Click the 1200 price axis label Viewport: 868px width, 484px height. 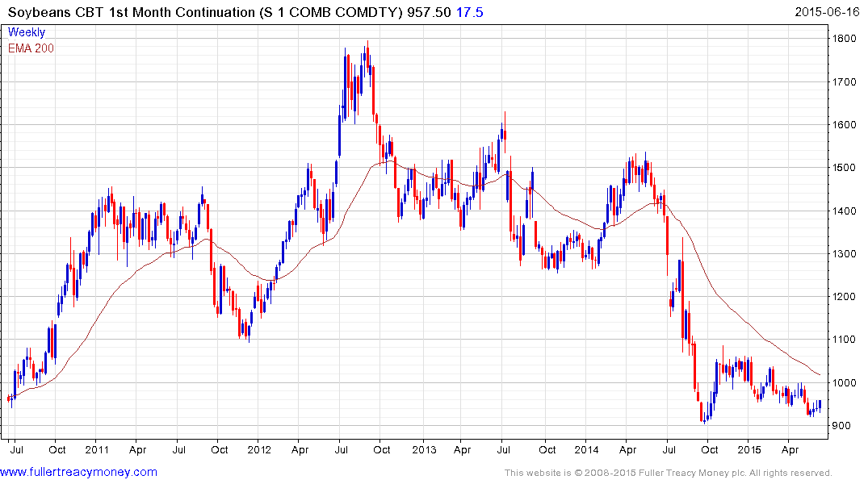(845, 297)
